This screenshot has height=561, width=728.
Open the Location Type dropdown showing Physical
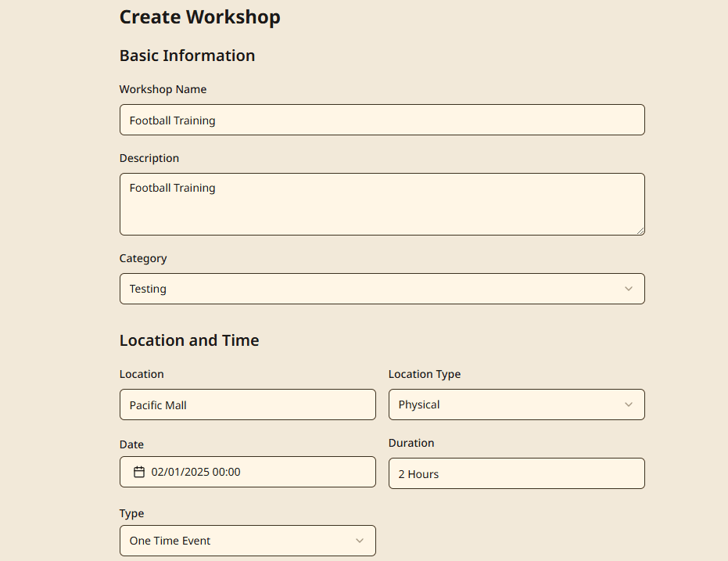[516, 405]
